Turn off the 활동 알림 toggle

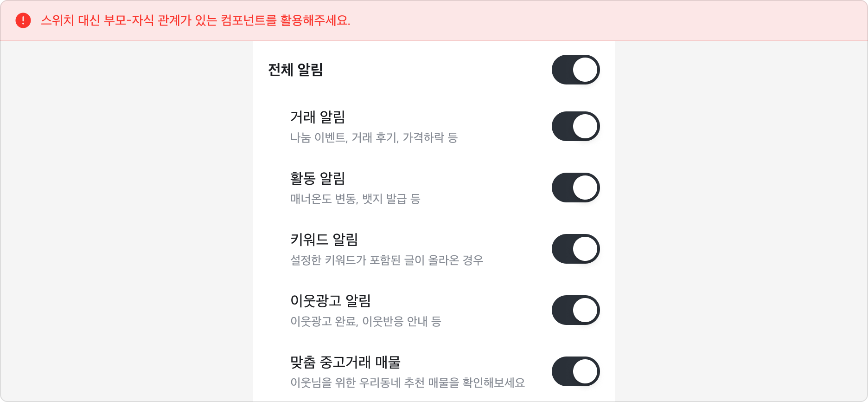coord(575,188)
